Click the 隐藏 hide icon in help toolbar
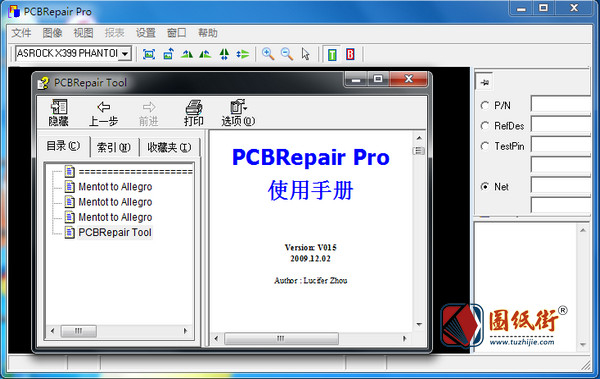This screenshot has height=379, width=600. click(59, 113)
